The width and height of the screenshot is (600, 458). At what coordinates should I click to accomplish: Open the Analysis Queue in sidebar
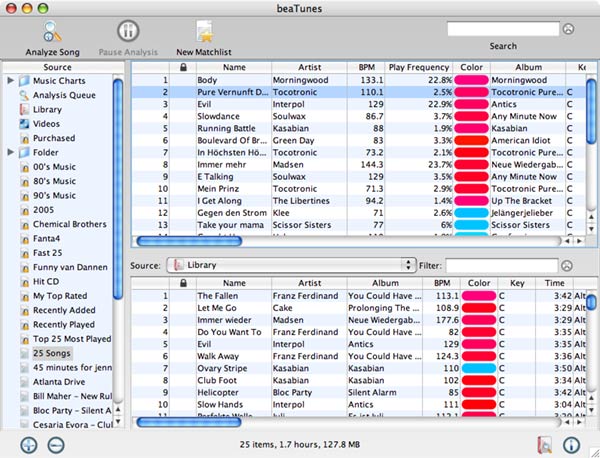click(x=65, y=95)
